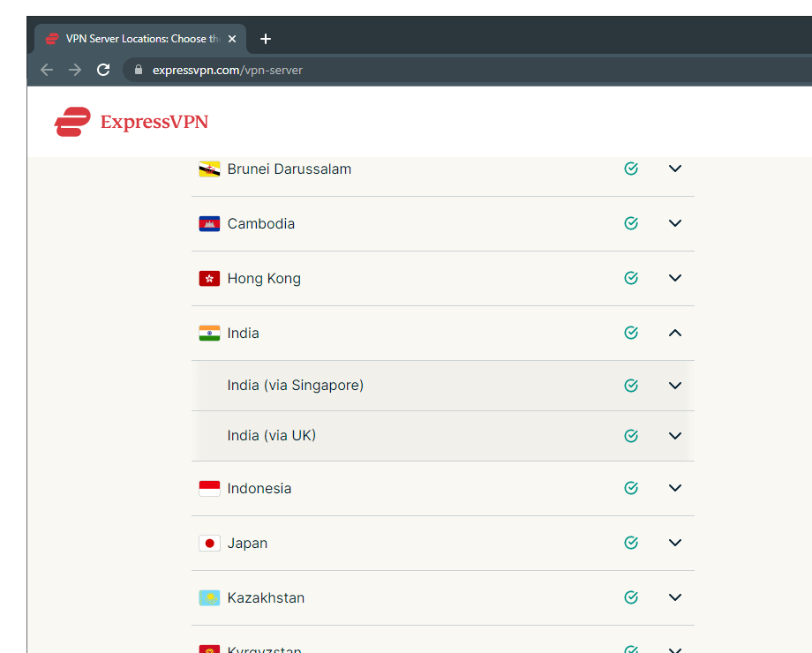
Task: Collapse the India row with up chevron
Action: coord(675,333)
